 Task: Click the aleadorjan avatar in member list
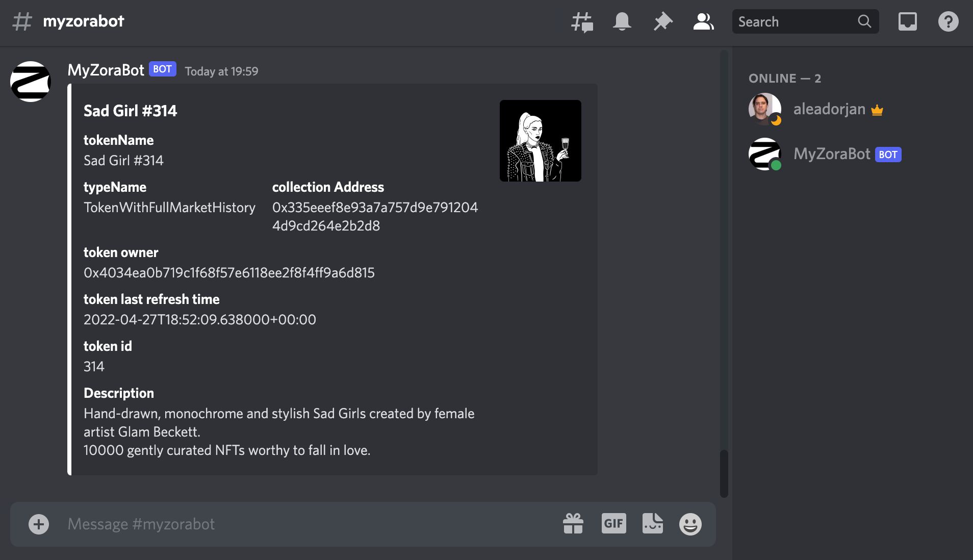coord(764,109)
